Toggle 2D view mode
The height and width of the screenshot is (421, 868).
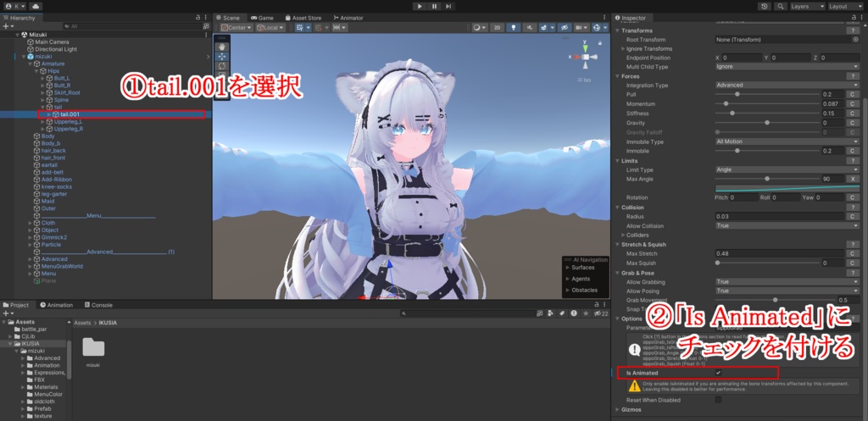pyautogui.click(x=497, y=28)
